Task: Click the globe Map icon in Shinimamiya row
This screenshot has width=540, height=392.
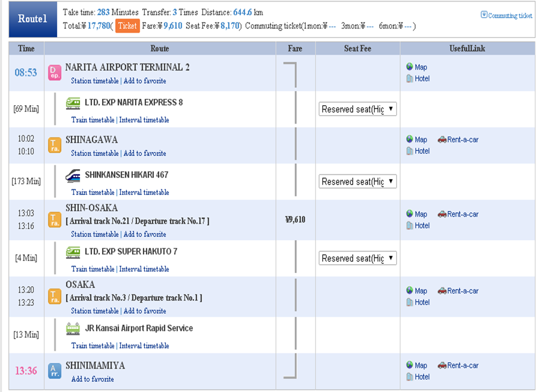Action: [x=409, y=365]
